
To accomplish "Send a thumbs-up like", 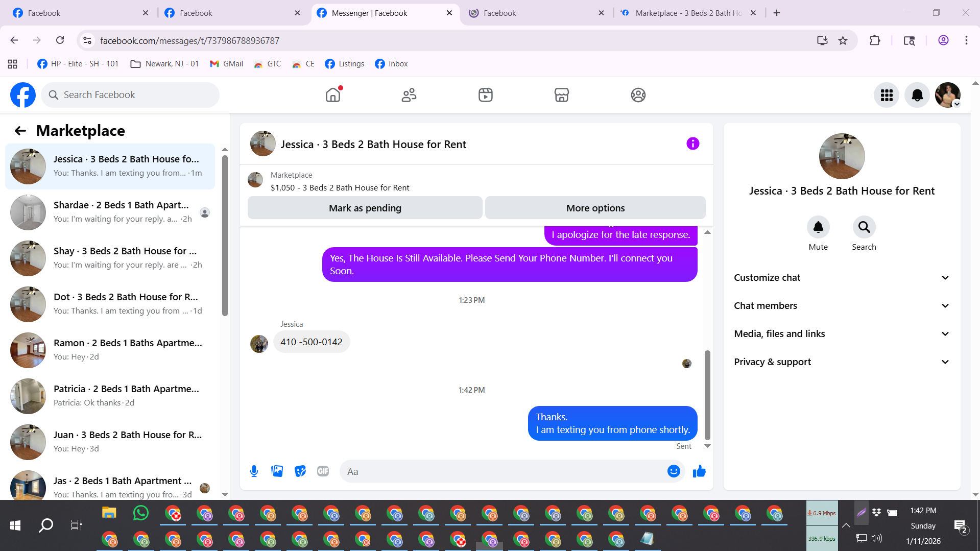I will coord(699,471).
